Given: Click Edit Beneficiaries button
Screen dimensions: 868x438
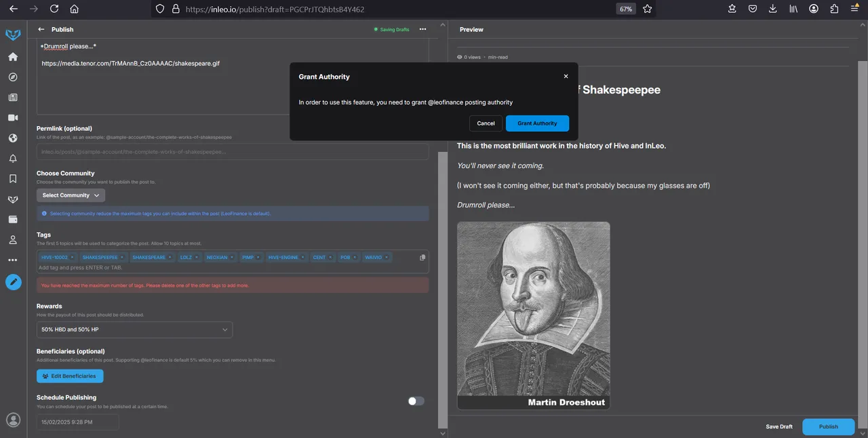Looking at the screenshot, I should pos(70,376).
